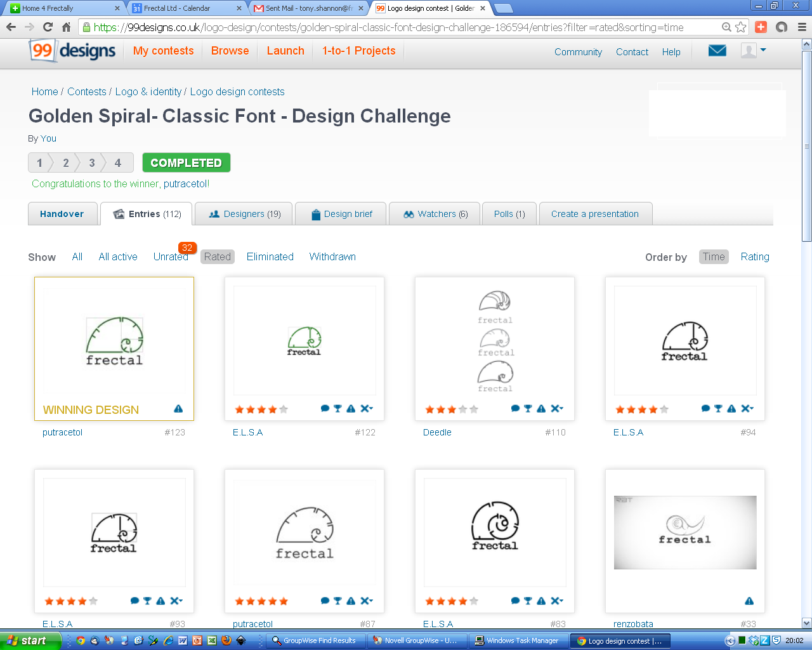Click the trophy icon on entry #110

point(528,409)
